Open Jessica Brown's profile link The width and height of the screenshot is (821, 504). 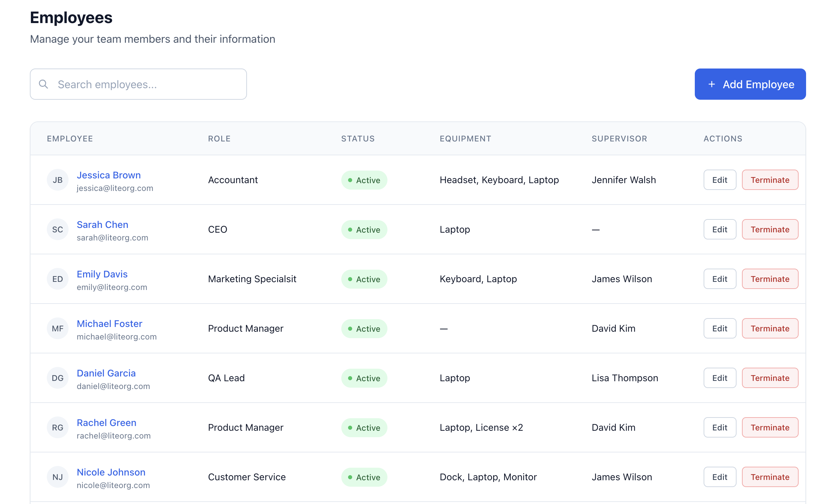tap(109, 175)
